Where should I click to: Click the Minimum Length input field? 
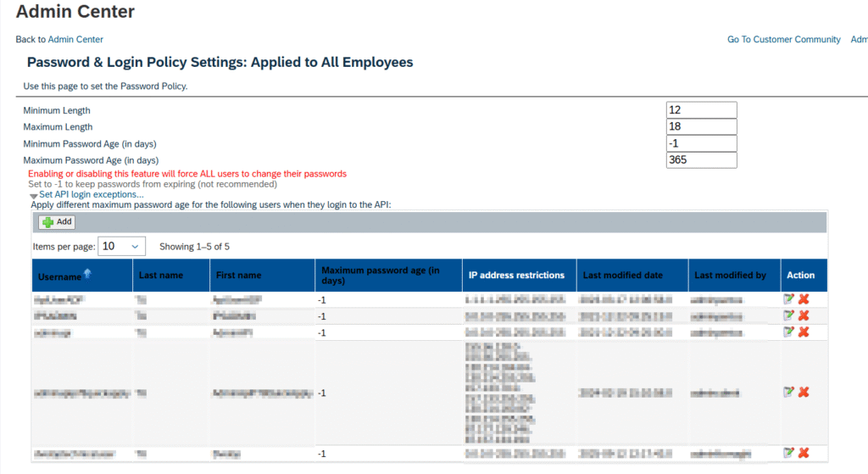(701, 110)
